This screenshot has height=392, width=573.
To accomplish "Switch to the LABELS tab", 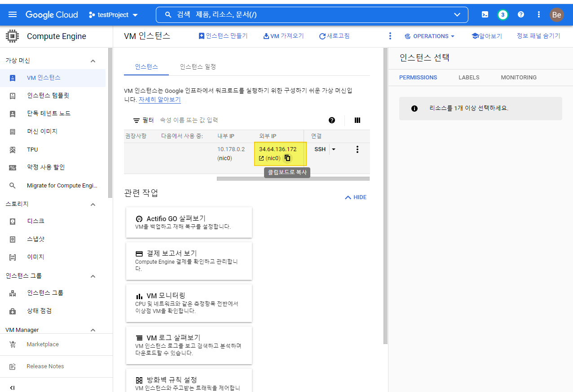I will click(x=469, y=78).
